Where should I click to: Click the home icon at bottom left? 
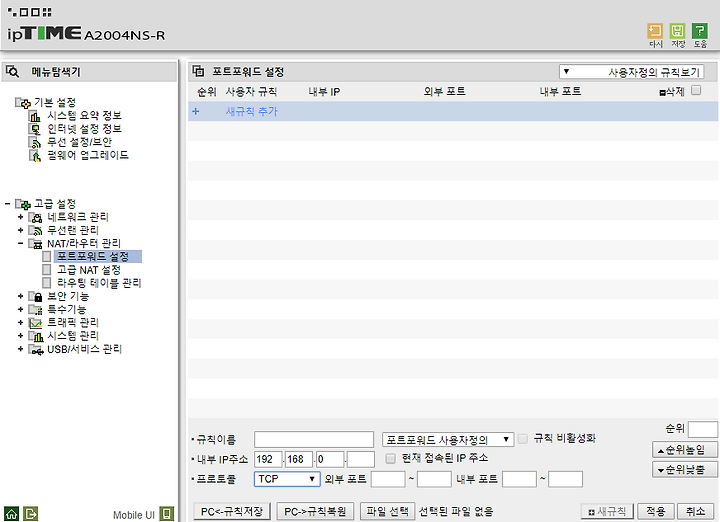point(11,514)
